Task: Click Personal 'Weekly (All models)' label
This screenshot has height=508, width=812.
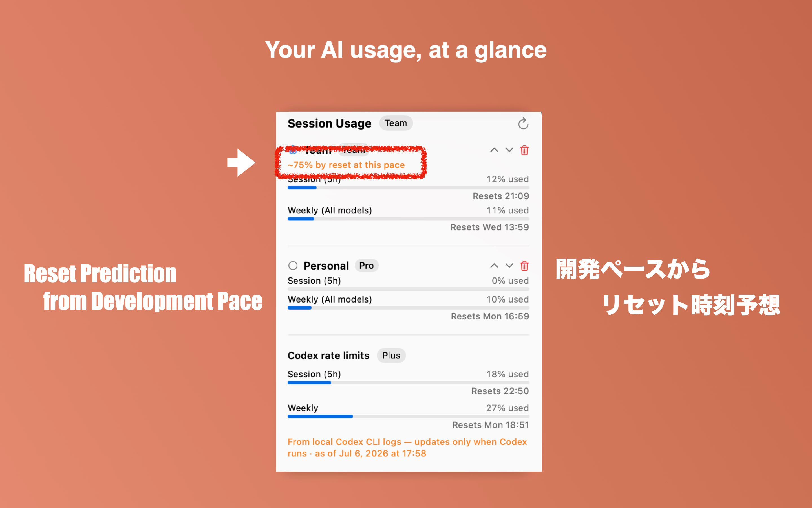Action: pyautogui.click(x=330, y=299)
